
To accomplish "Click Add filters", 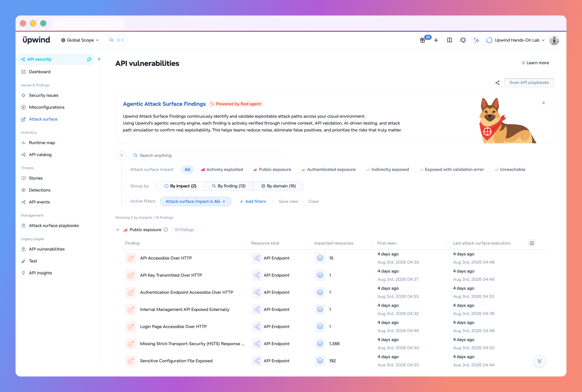I will (x=253, y=201).
